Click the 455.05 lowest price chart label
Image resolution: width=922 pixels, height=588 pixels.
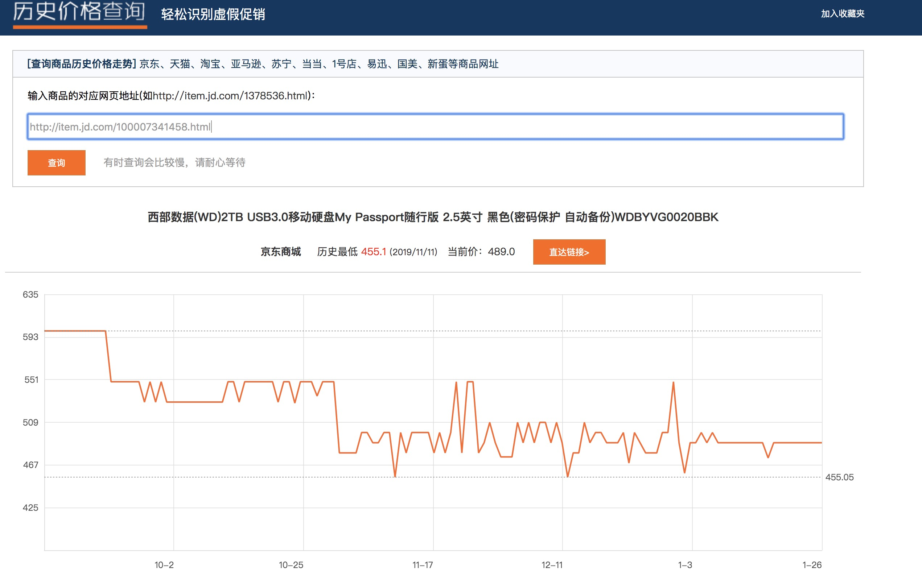click(x=839, y=477)
